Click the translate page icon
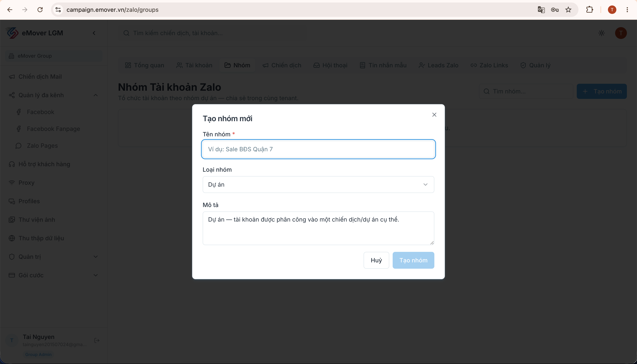Viewport: 637px width, 364px height. coord(541,10)
